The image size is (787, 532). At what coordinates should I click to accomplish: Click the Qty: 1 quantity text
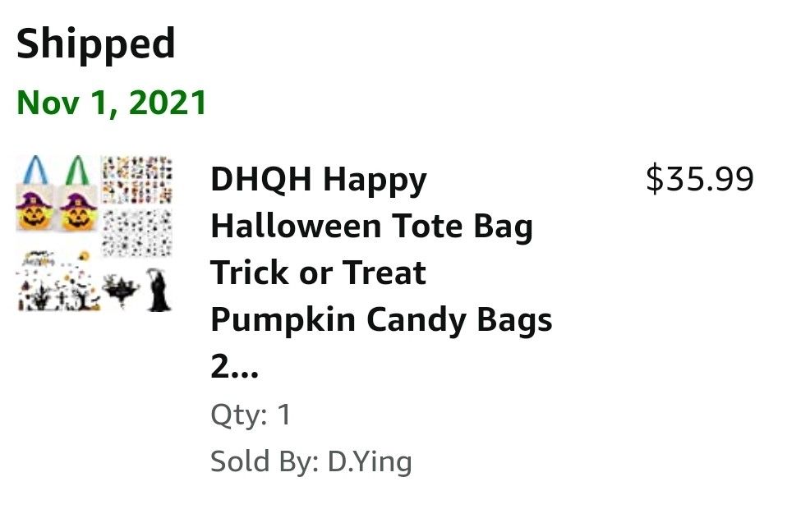251,415
